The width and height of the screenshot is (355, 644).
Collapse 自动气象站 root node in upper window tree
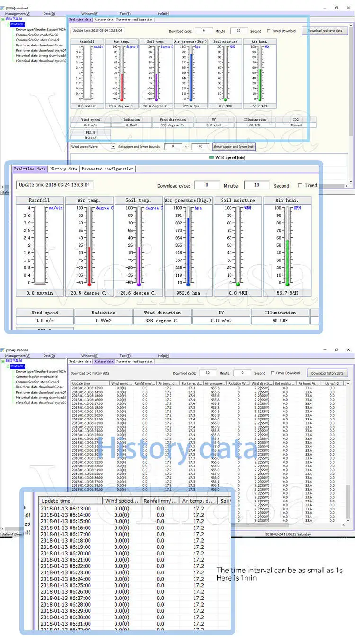tap(2, 18)
